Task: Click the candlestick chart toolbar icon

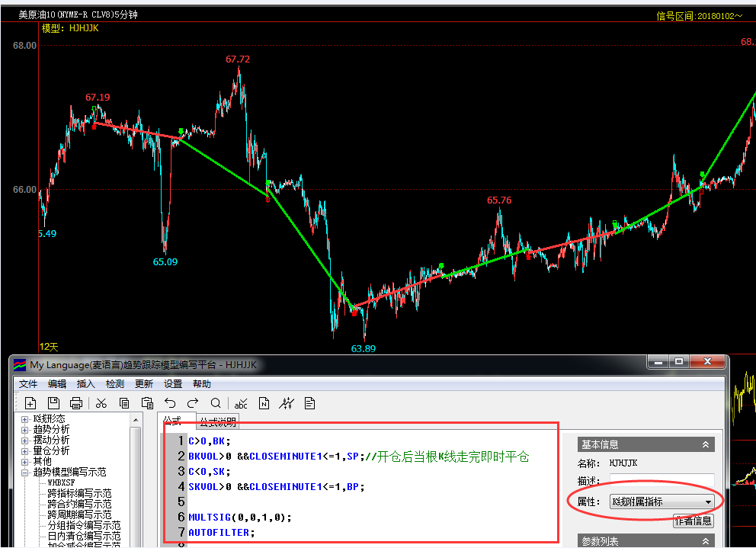Action: coord(287,403)
